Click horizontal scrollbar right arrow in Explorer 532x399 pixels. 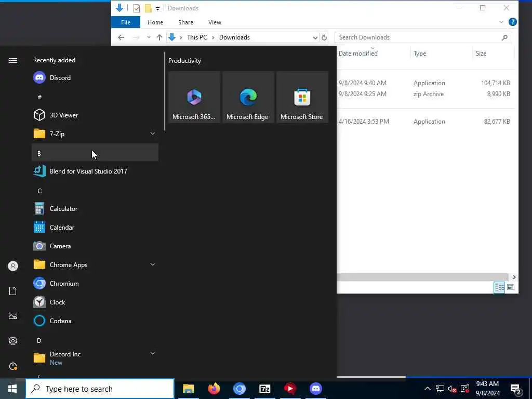[514, 277]
